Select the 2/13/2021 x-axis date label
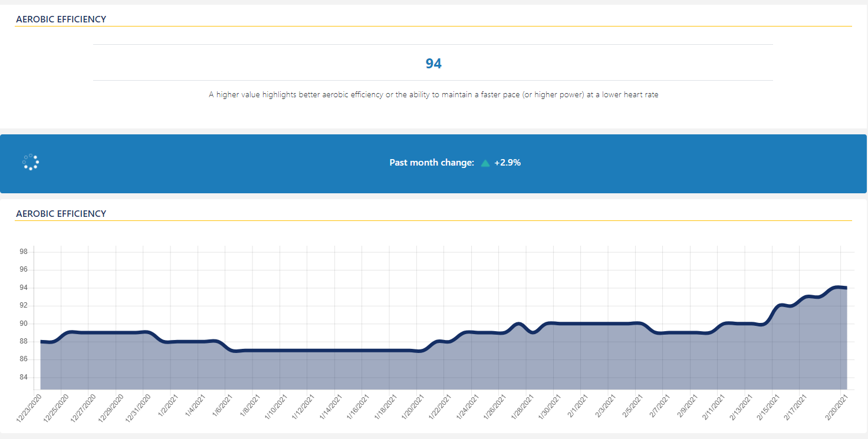Viewport: 868px width, 439px height. pyautogui.click(x=741, y=407)
